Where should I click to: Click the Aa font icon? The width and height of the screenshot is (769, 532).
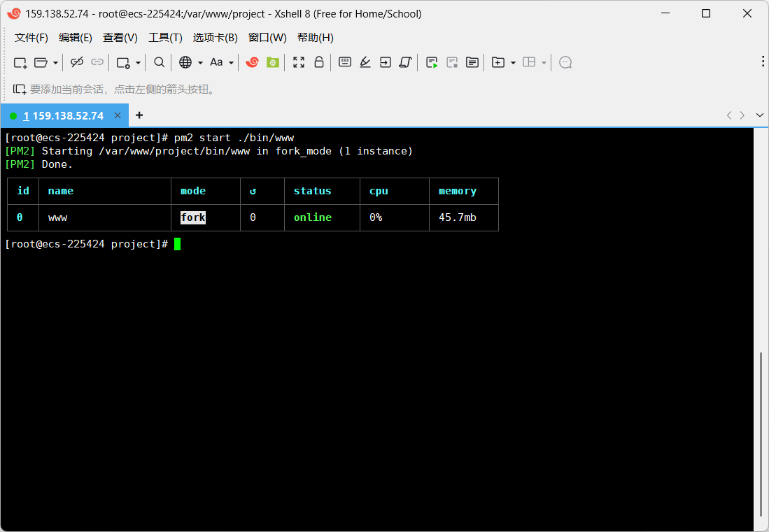coord(216,62)
